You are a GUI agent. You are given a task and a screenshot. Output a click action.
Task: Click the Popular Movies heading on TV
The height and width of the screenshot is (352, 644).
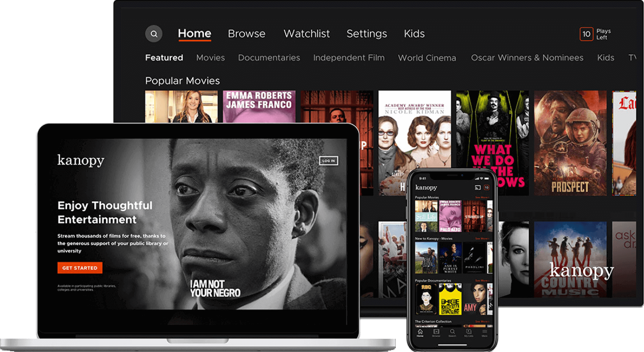click(183, 81)
